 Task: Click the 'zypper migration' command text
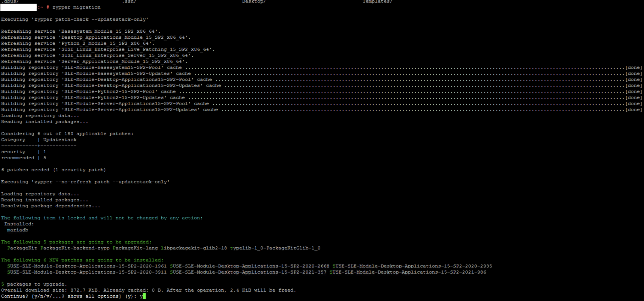click(x=76, y=7)
